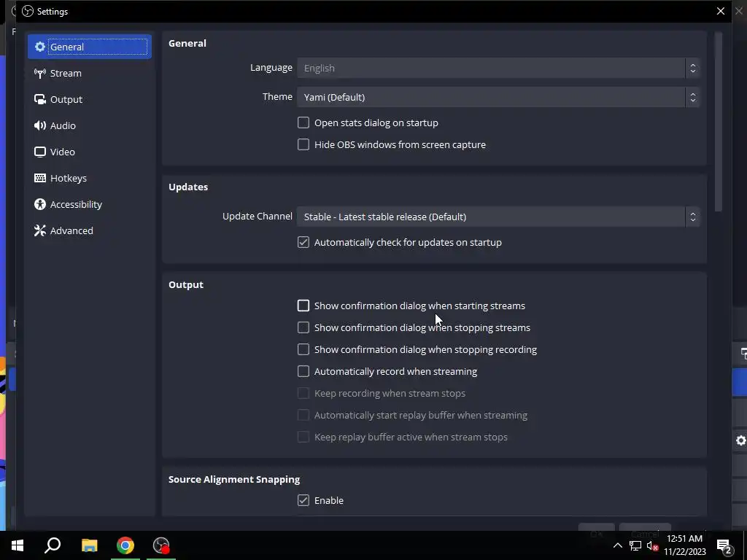Switch to the Accessibility settings tab
747x560 pixels.
(90, 204)
